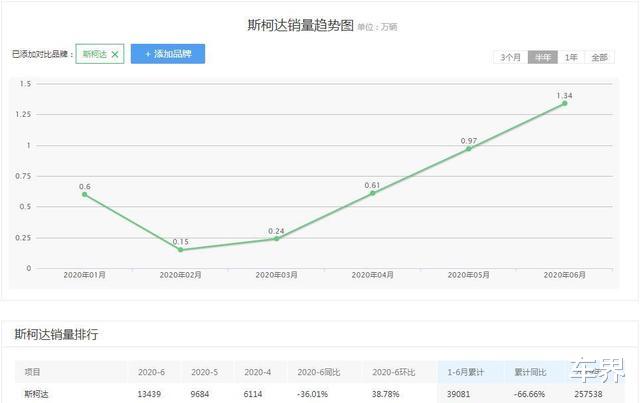Click the 0.24 data point for 2020年03月
640x403 pixels.
[276, 238]
